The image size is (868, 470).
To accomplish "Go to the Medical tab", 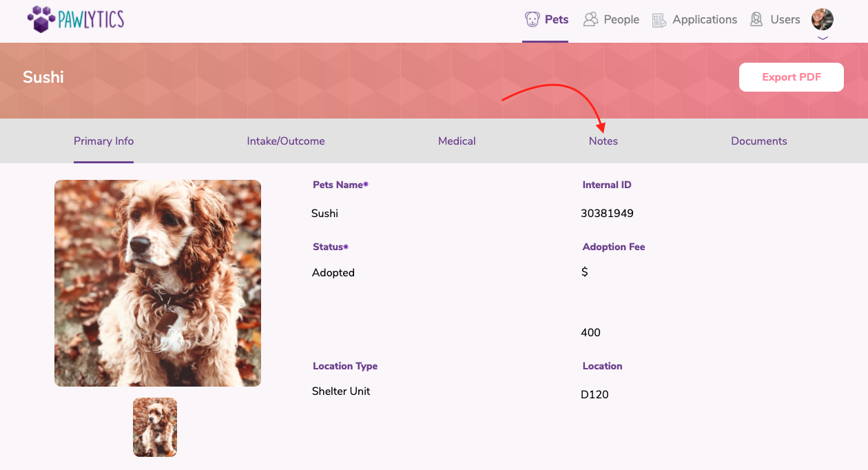I will [457, 141].
